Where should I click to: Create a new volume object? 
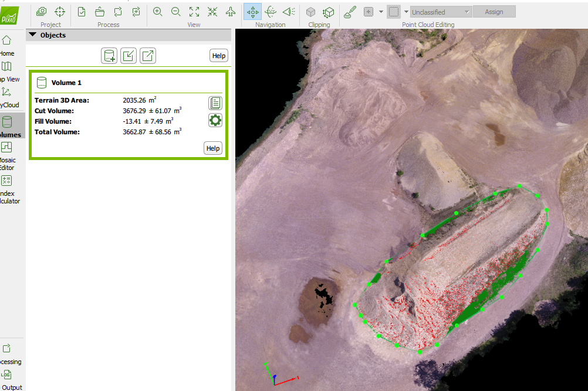coord(109,55)
